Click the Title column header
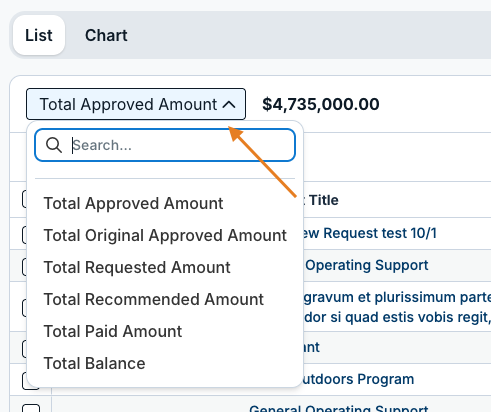 coord(323,200)
